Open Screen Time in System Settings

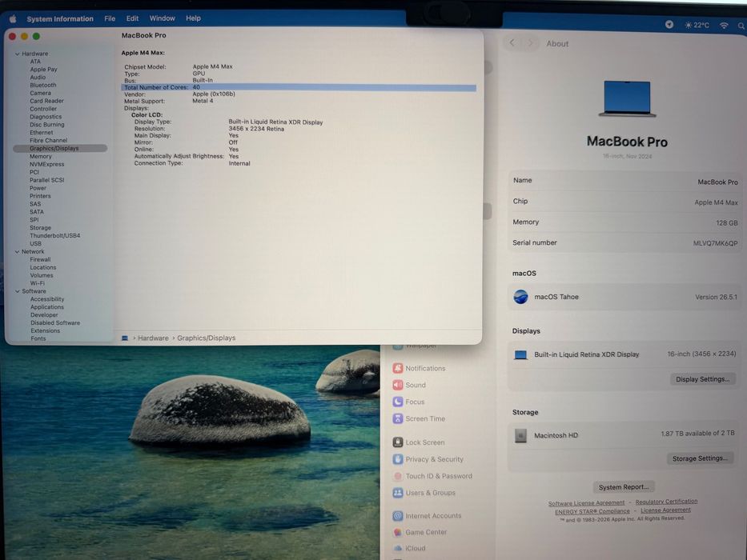click(x=419, y=418)
